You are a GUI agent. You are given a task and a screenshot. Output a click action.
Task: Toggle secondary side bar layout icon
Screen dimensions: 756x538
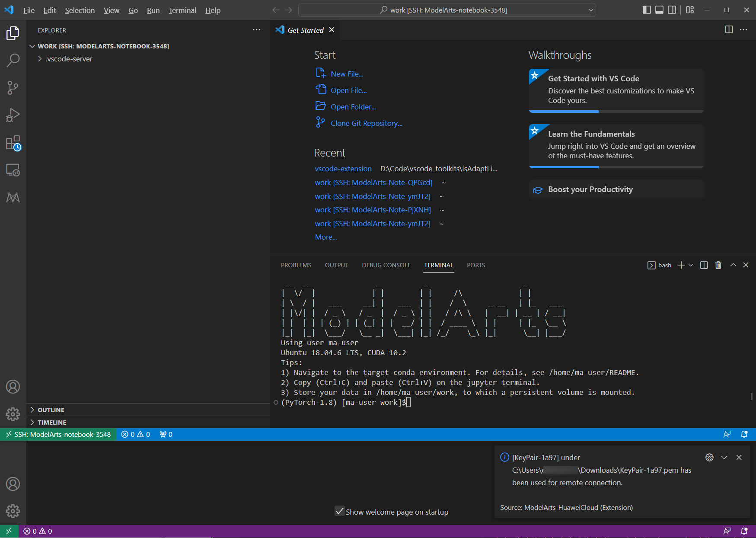tap(672, 10)
